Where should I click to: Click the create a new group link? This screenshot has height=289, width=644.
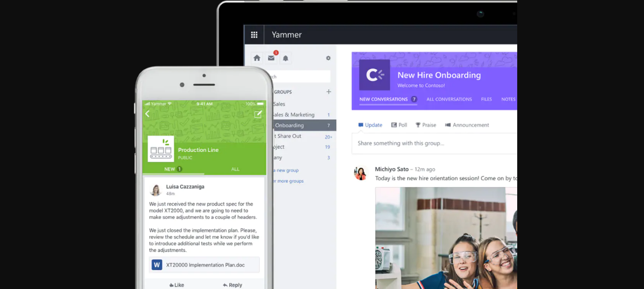pos(286,170)
